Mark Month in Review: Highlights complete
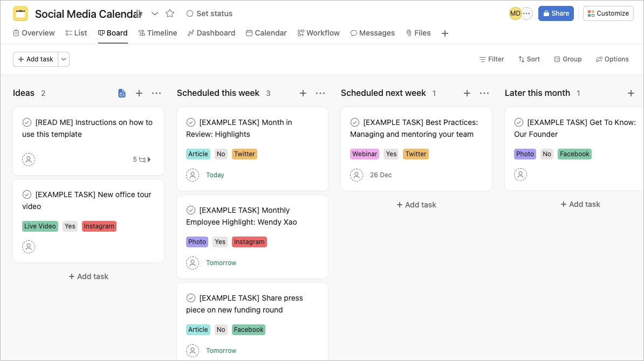644x361 pixels. pyautogui.click(x=190, y=122)
